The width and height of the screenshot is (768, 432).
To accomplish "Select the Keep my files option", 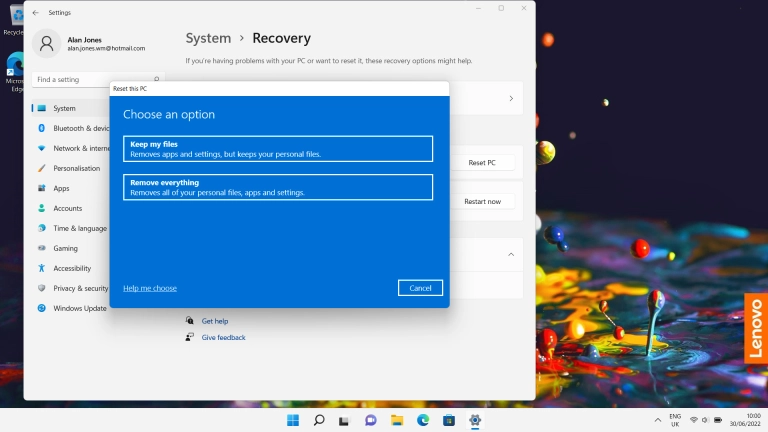I will click(278, 149).
